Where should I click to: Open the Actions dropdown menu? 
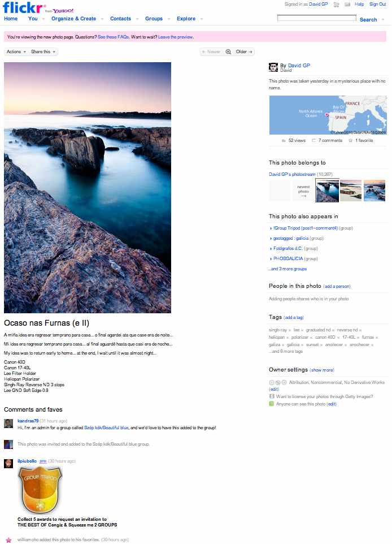tap(16, 51)
